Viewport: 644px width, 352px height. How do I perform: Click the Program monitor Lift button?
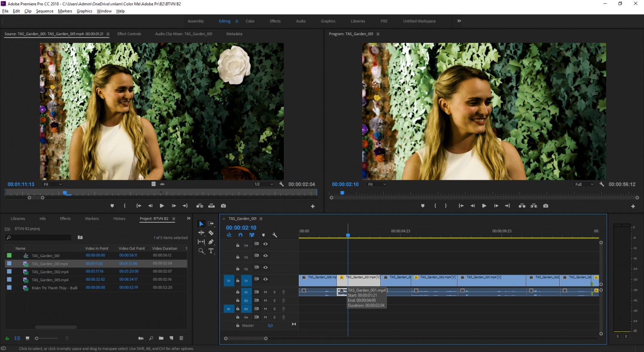[522, 206]
